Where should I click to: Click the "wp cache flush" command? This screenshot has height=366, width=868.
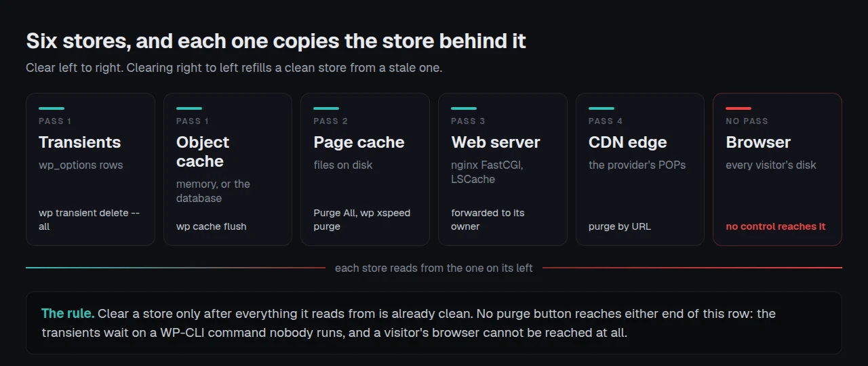click(x=212, y=226)
